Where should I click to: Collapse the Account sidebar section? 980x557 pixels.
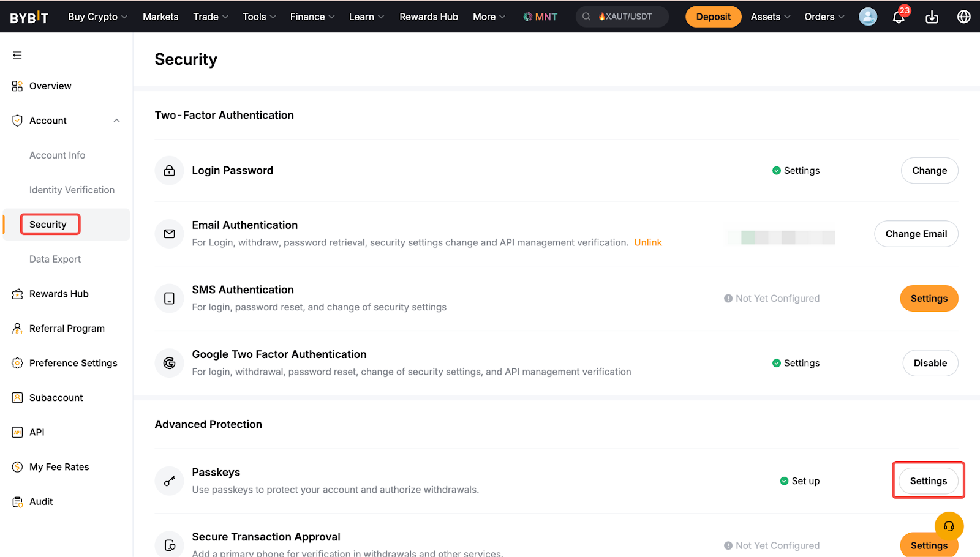coord(116,121)
